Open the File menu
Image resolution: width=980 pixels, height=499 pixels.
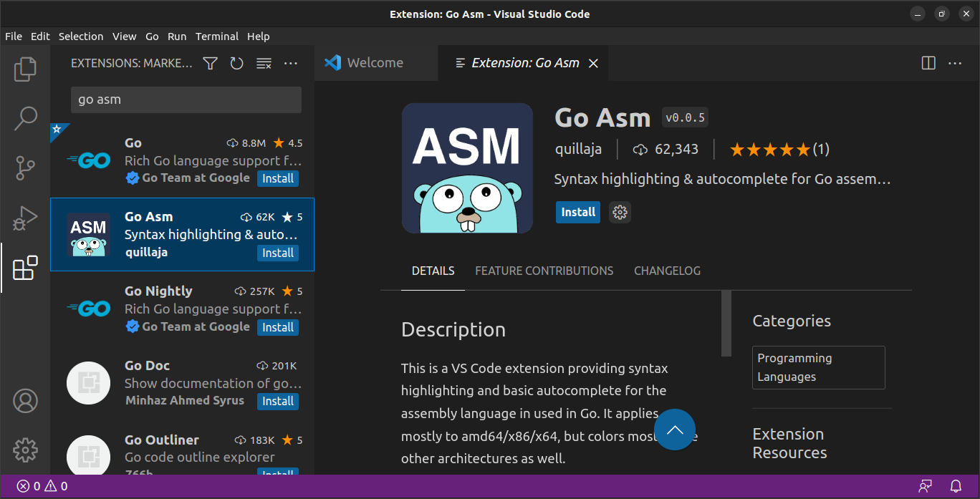click(14, 37)
